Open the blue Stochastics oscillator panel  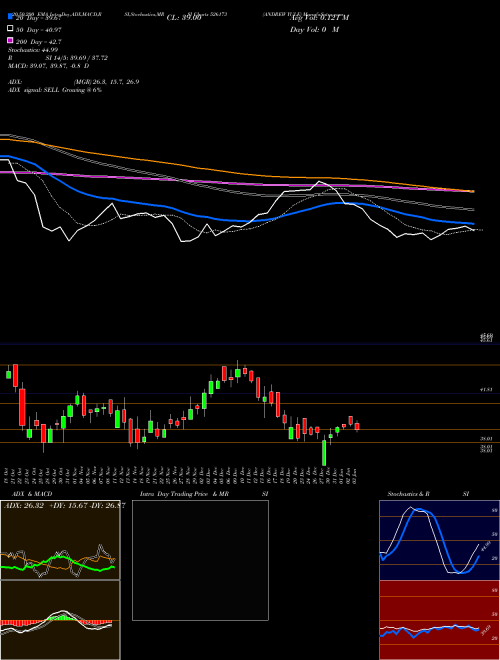[x=439, y=540]
